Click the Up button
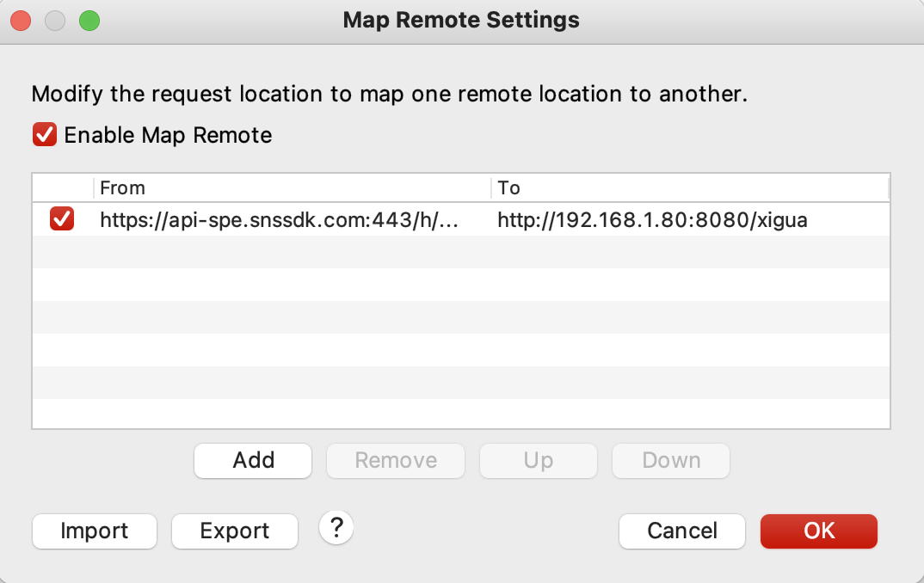Viewport: 924px width, 583px height. 538,460
